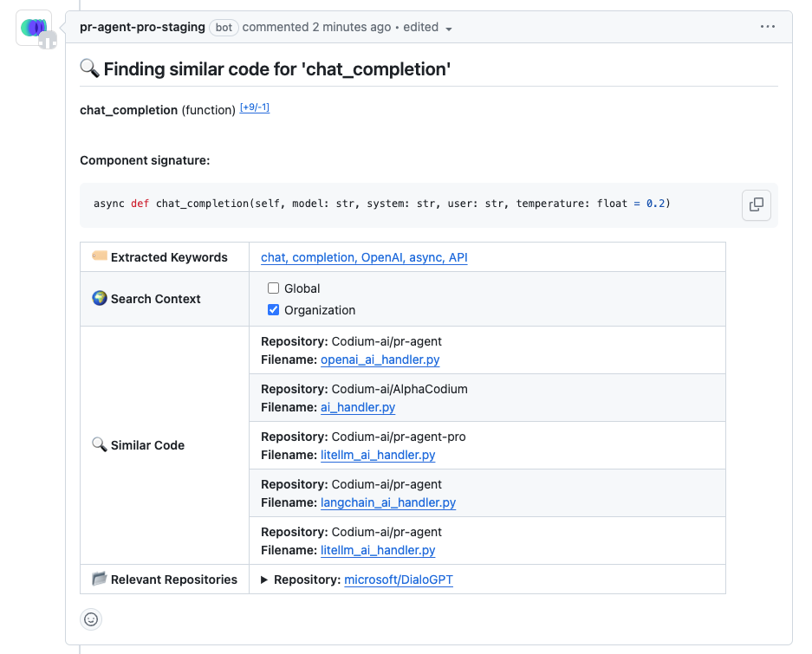
Task: Open the comment options ellipsis menu
Action: [767, 27]
